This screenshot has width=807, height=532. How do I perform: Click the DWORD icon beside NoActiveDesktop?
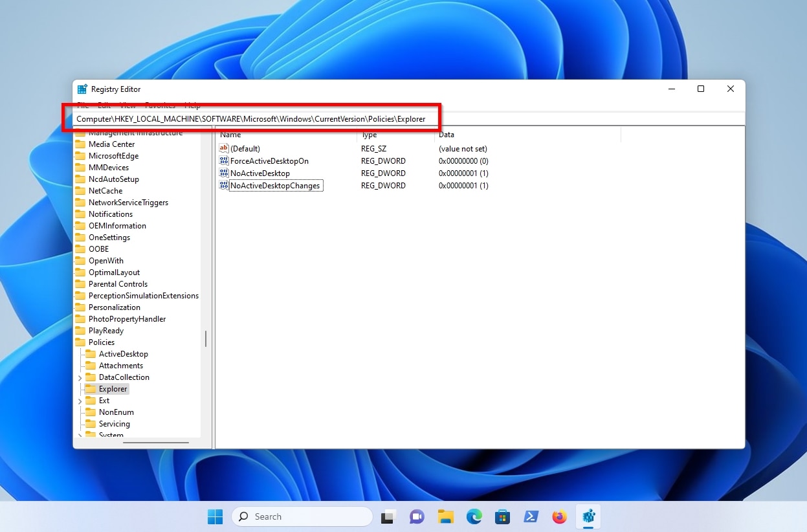(x=223, y=173)
